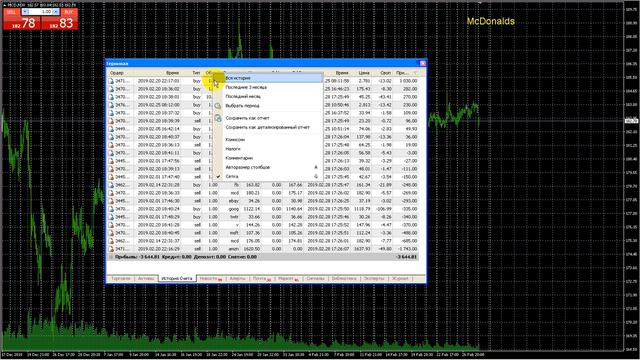Toggle 'Авторазмер столбцов' option

(x=268, y=167)
